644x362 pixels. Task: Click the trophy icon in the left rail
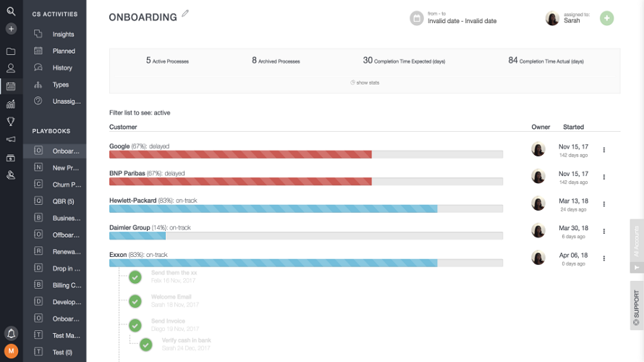(11, 122)
